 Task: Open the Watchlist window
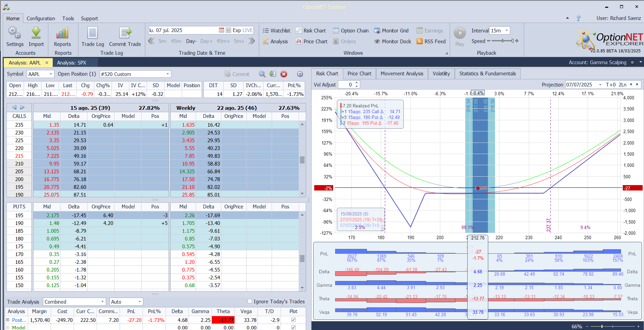click(276, 30)
